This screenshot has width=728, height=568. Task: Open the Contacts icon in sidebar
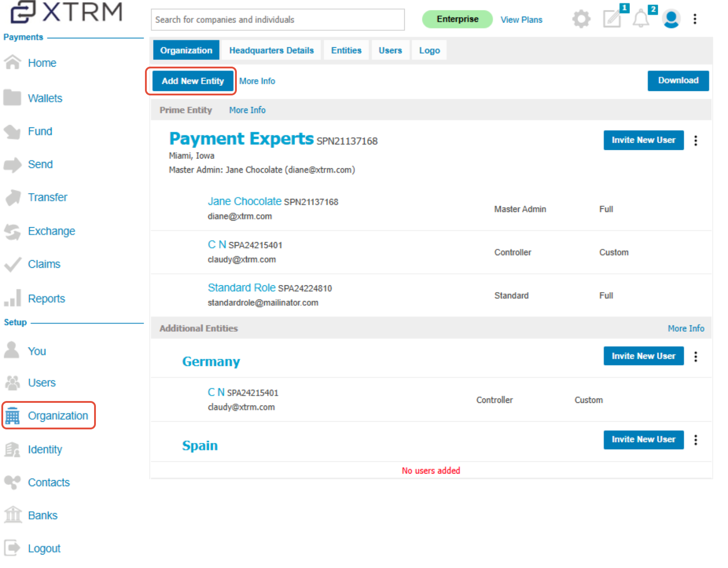pos(13,482)
